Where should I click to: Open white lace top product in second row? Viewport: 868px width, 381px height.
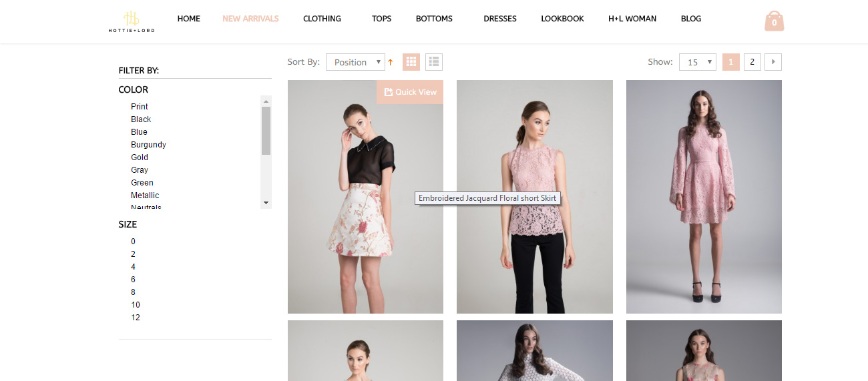535,351
